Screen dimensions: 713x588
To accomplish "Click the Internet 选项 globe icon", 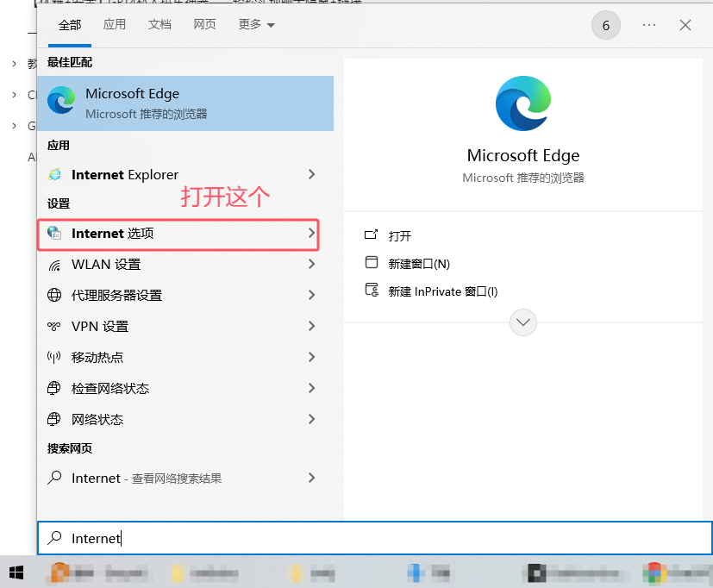I will [x=54, y=234].
